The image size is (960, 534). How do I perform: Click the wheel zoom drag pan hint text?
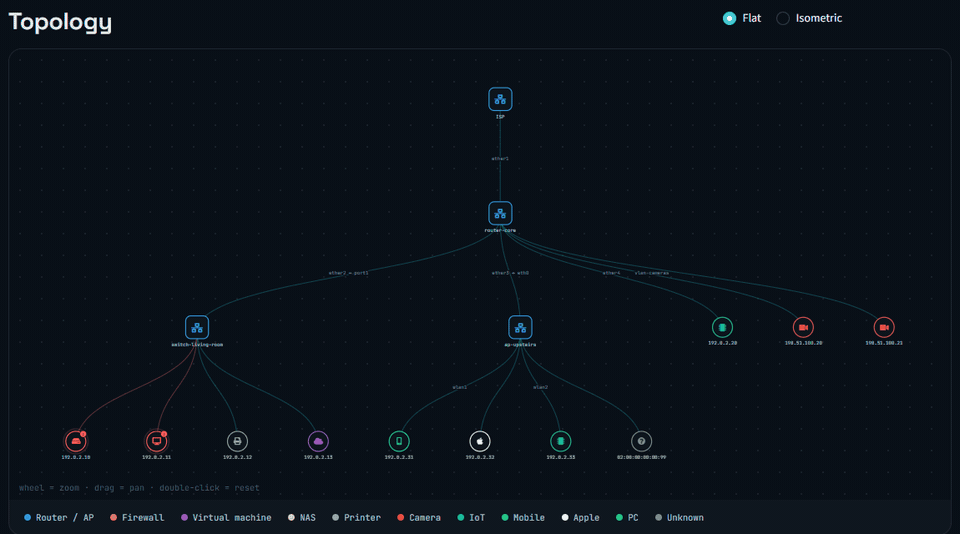(139, 488)
